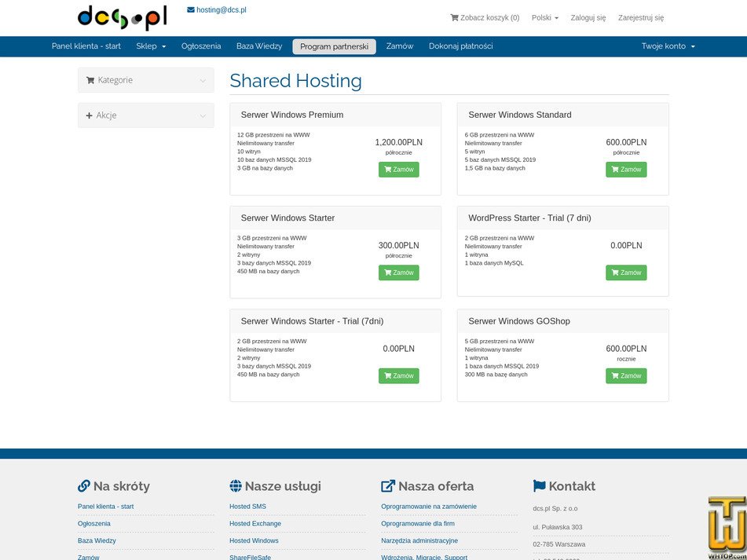Viewport: 747px width, 560px height.
Task: Order the Serwer Windows Standard plan
Action: (x=626, y=170)
